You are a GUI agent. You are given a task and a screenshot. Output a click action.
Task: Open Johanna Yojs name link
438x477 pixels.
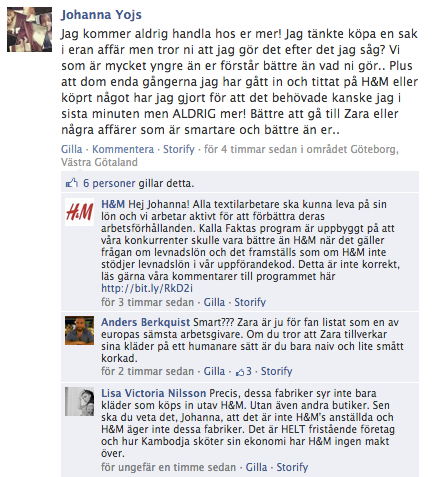[x=101, y=15]
